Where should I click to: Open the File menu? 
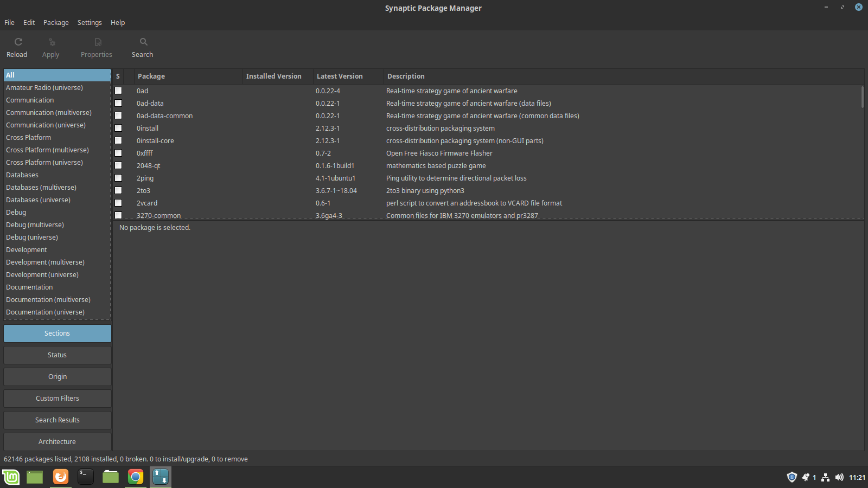(x=9, y=23)
